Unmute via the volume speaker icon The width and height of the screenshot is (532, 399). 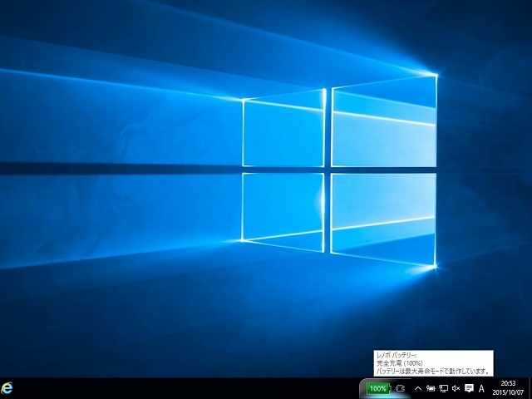[456, 388]
